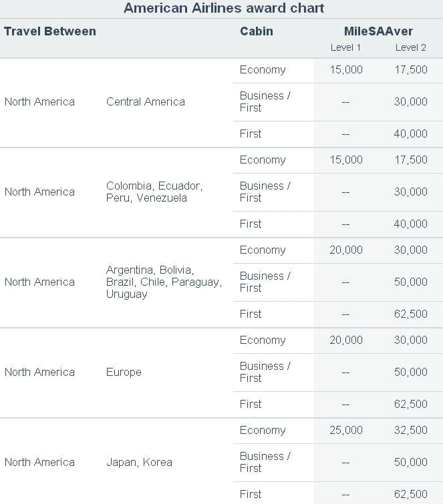
Task: Select 25,000 Economy value for Japan, Korea
Action: tap(346, 430)
